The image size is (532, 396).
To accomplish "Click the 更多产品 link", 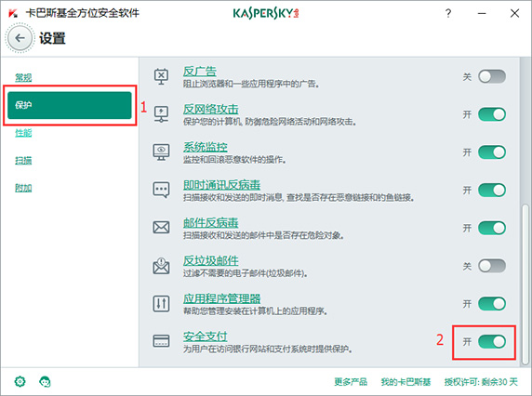I will [x=351, y=382].
